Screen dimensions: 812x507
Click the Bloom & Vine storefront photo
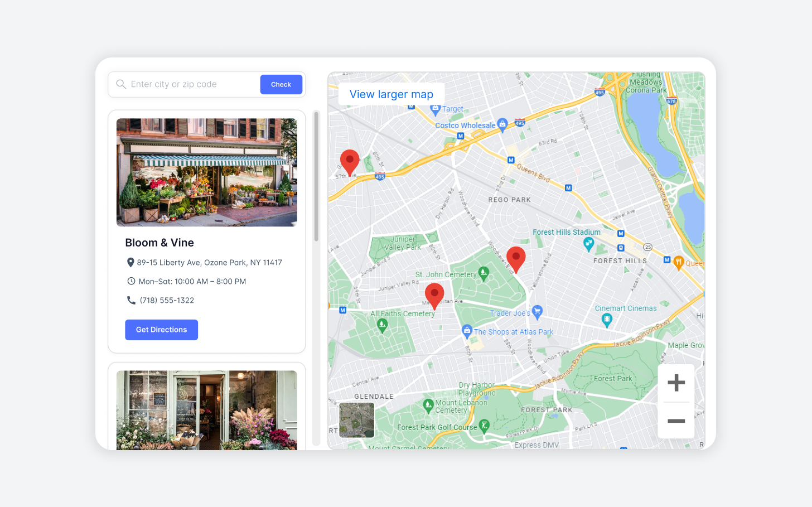[x=207, y=172]
